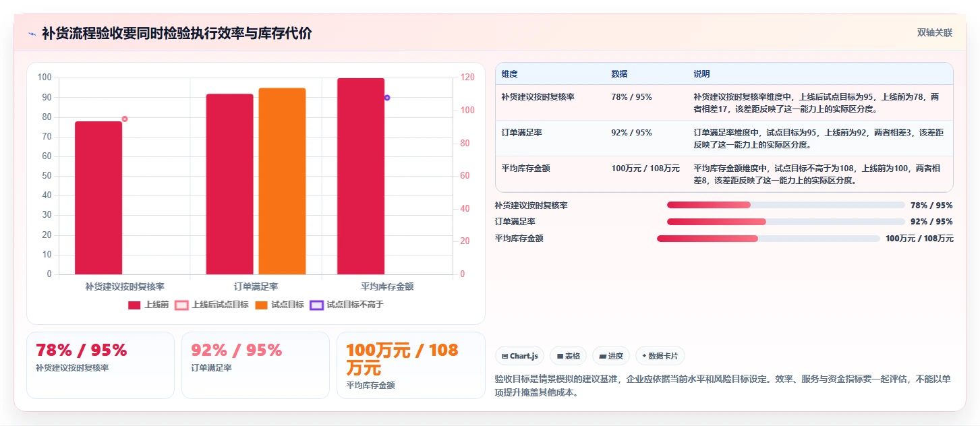The height and width of the screenshot is (426, 980).
Task: Select the Chart.js tag
Action: 520,356
